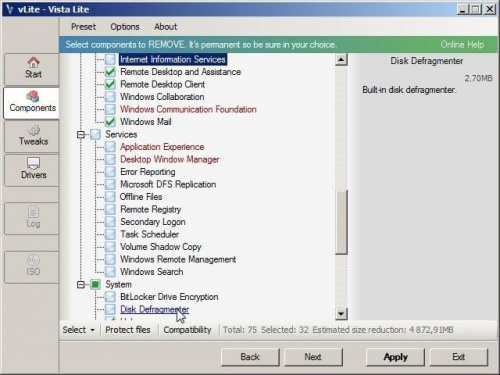The image size is (500, 375).
Task: Tick Volume Shadow Copy checkbox
Action: [x=110, y=247]
